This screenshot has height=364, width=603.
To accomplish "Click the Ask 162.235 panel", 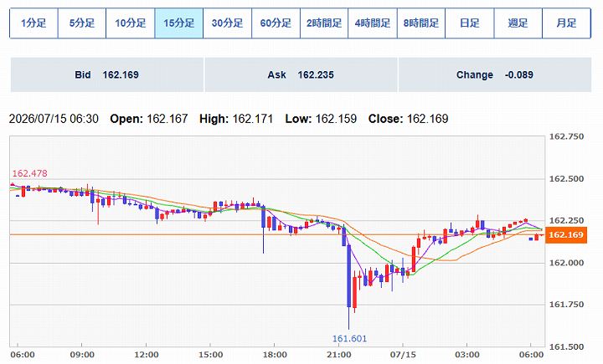I will [301, 74].
